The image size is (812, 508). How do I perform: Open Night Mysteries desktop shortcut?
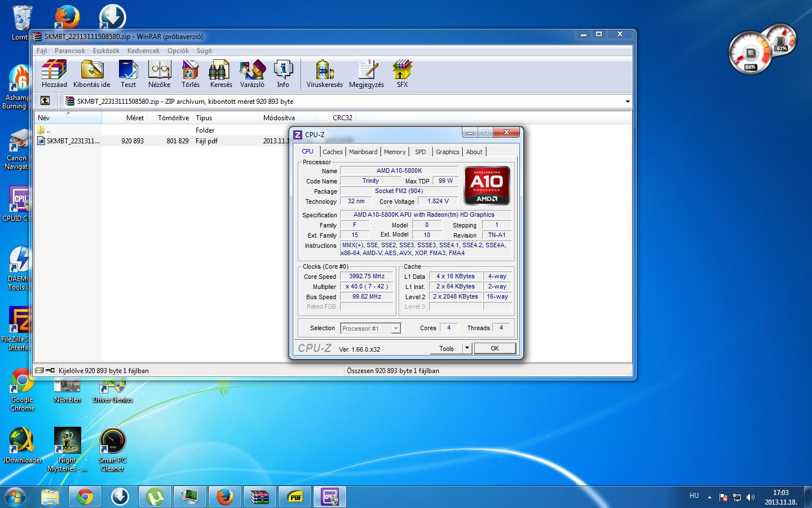click(67, 450)
